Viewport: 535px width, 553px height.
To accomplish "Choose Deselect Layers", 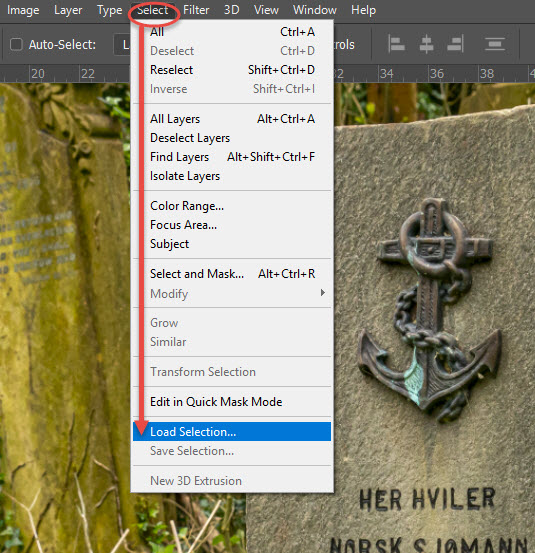I will coord(232,138).
